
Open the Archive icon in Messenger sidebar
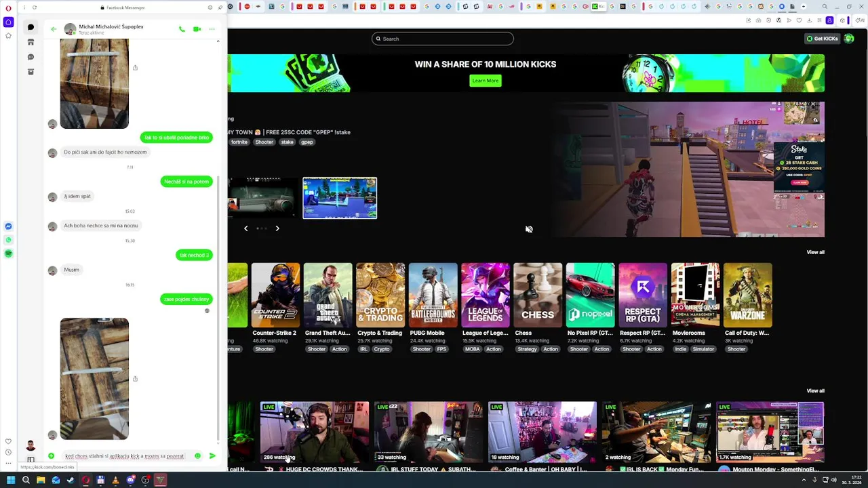[31, 72]
